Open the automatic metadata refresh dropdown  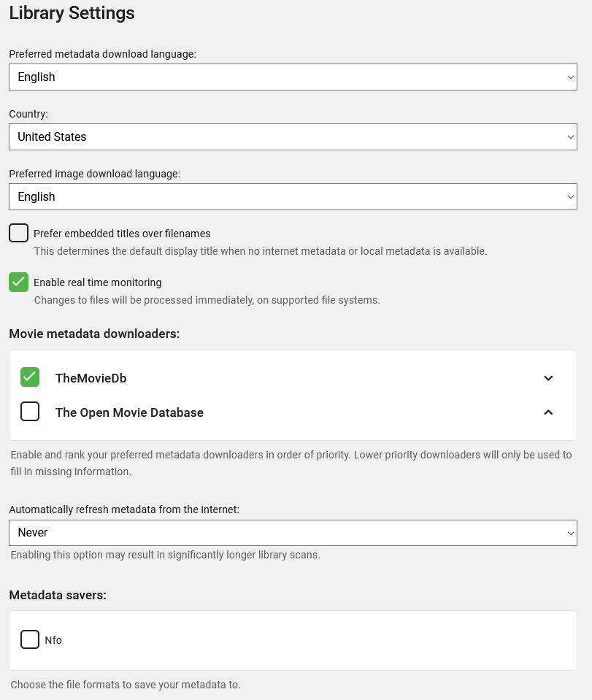pos(293,533)
